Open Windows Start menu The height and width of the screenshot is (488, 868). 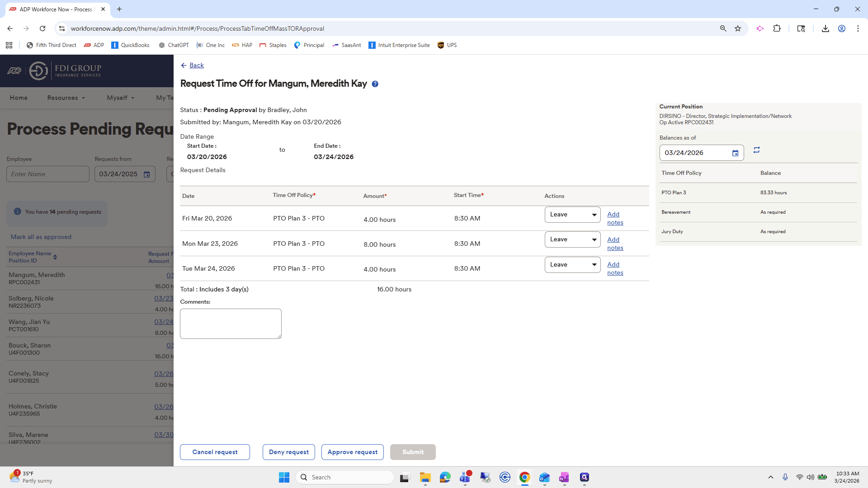pos(284,478)
